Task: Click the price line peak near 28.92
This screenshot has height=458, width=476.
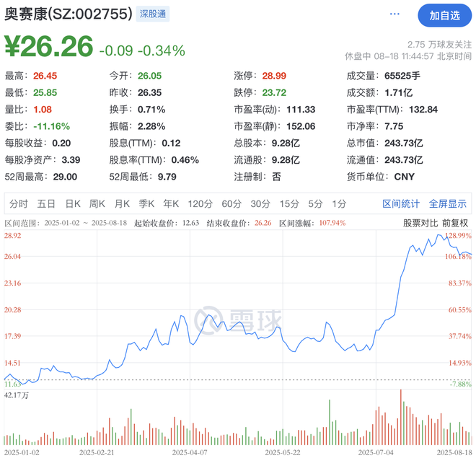Action: click(x=438, y=234)
